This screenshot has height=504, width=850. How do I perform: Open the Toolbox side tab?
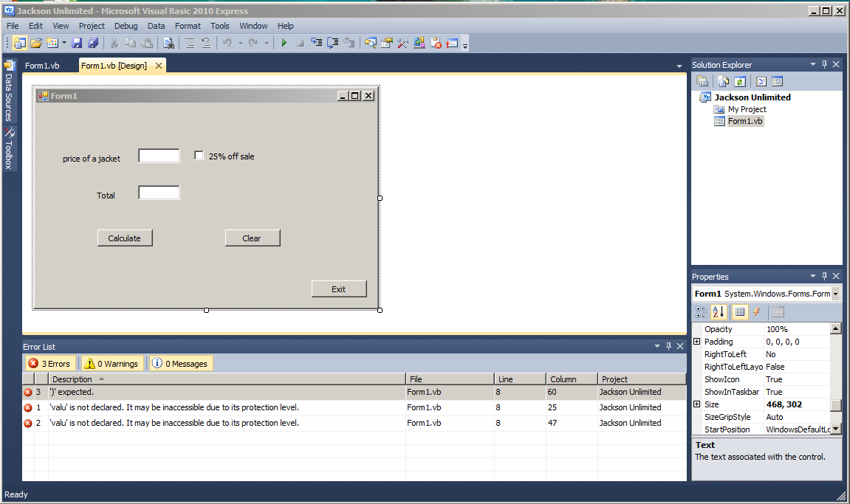tap(9, 148)
